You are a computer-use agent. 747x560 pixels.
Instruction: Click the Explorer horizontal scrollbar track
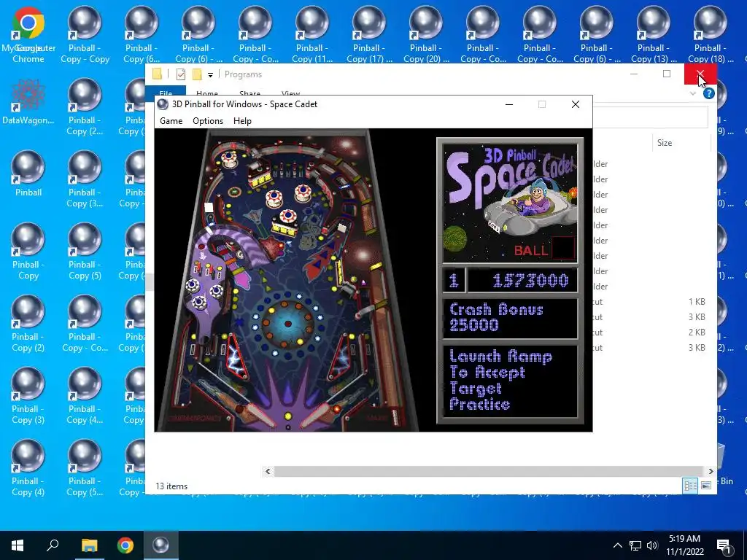(x=489, y=471)
